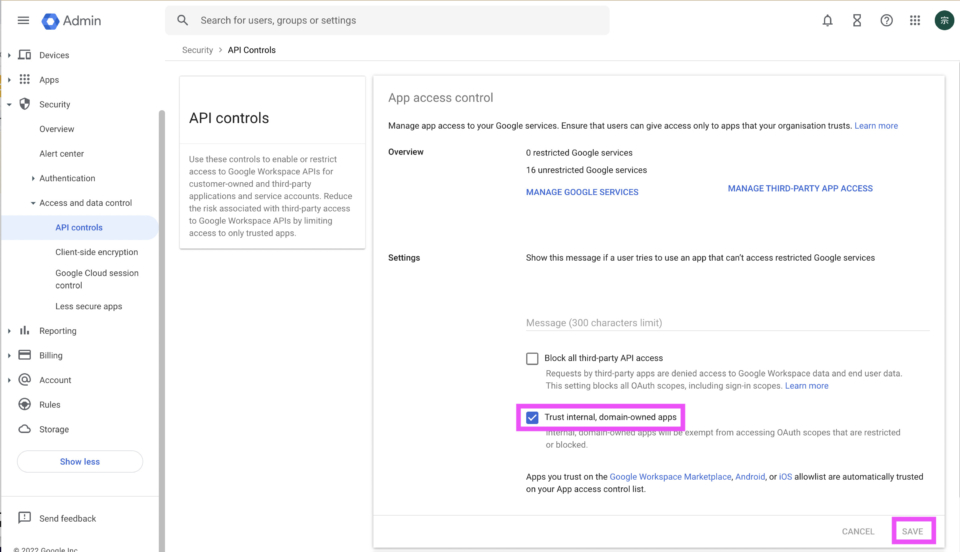
Task: Click API Controls breadcrumb text
Action: [x=252, y=50]
